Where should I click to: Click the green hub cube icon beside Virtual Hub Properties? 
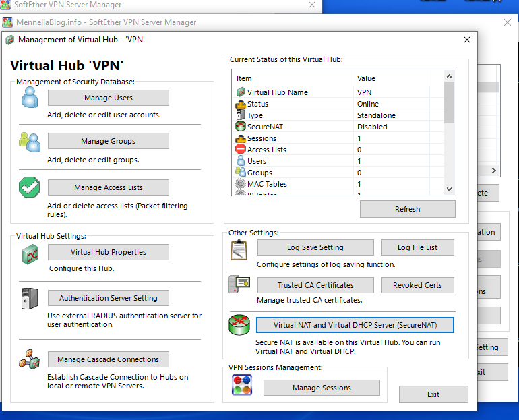pyautogui.click(x=30, y=254)
